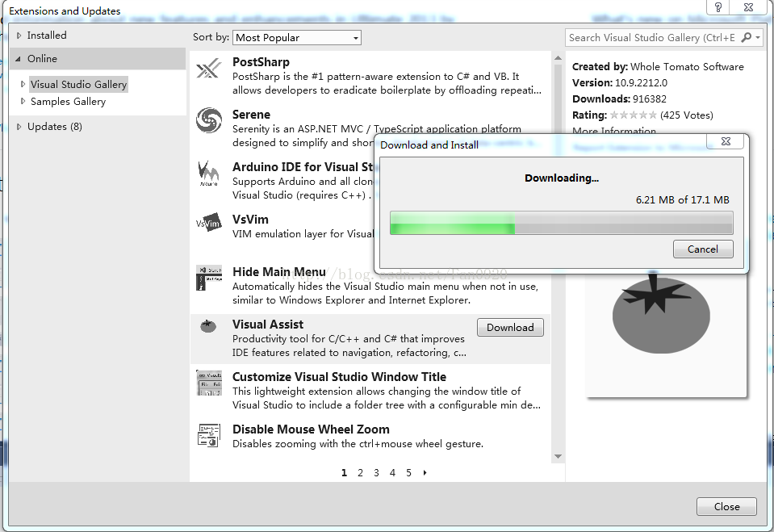The image size is (774, 532).
Task: Select Disable Mouse Wheel Zoom title
Action: point(311,429)
